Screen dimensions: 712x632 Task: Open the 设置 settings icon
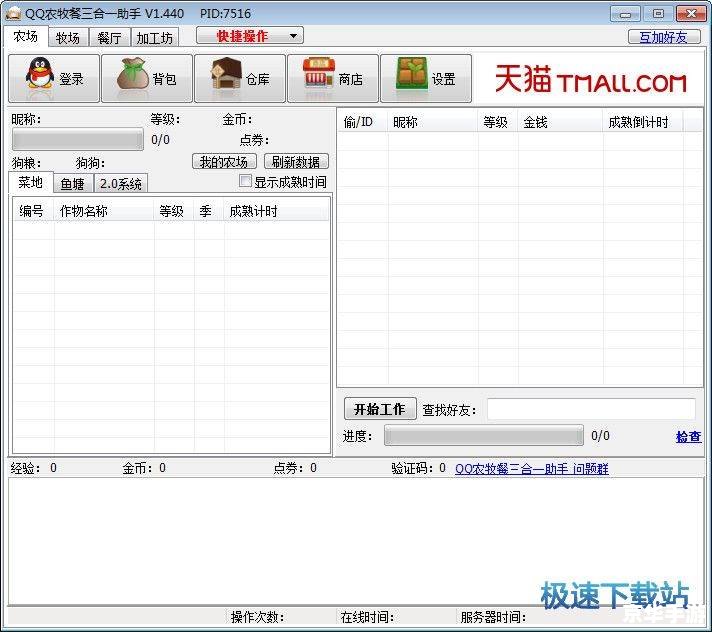[x=426, y=79]
